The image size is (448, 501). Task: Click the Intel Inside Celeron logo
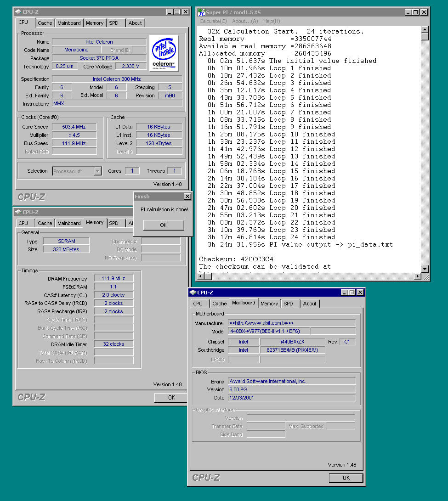164,53
